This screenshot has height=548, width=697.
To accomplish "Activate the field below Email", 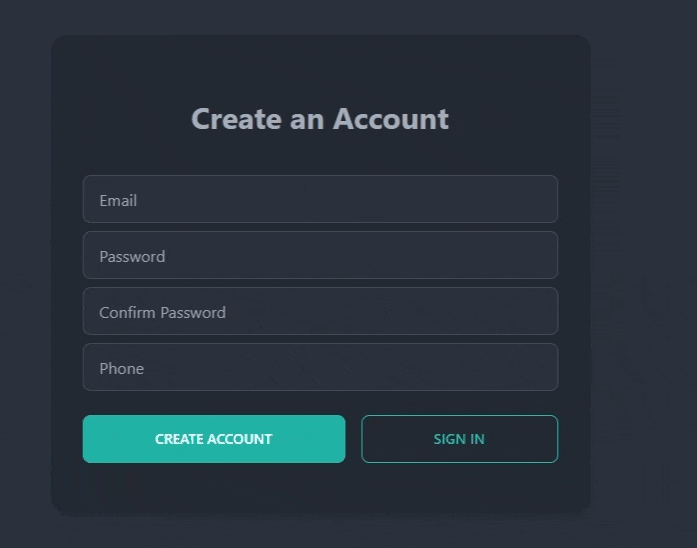I will pos(320,255).
